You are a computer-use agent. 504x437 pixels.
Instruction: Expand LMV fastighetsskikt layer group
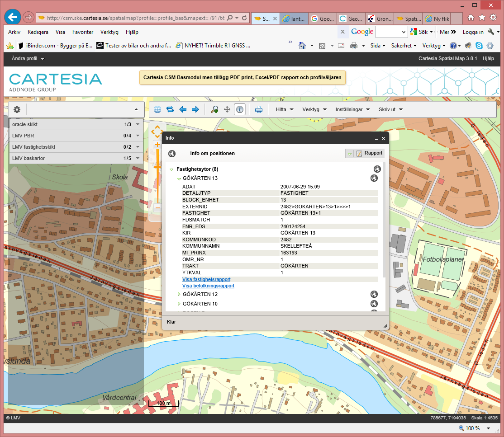click(138, 147)
